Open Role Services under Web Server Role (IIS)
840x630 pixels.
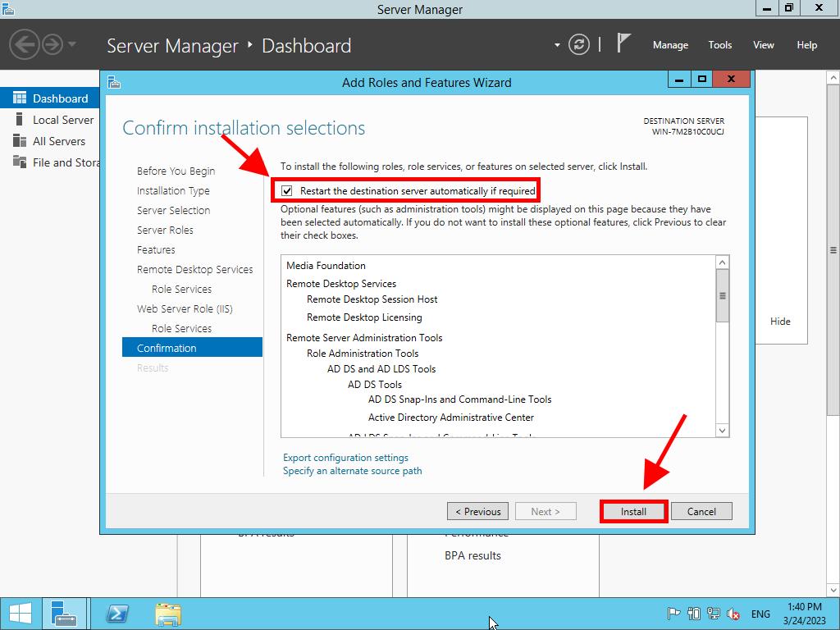pyautogui.click(x=181, y=328)
